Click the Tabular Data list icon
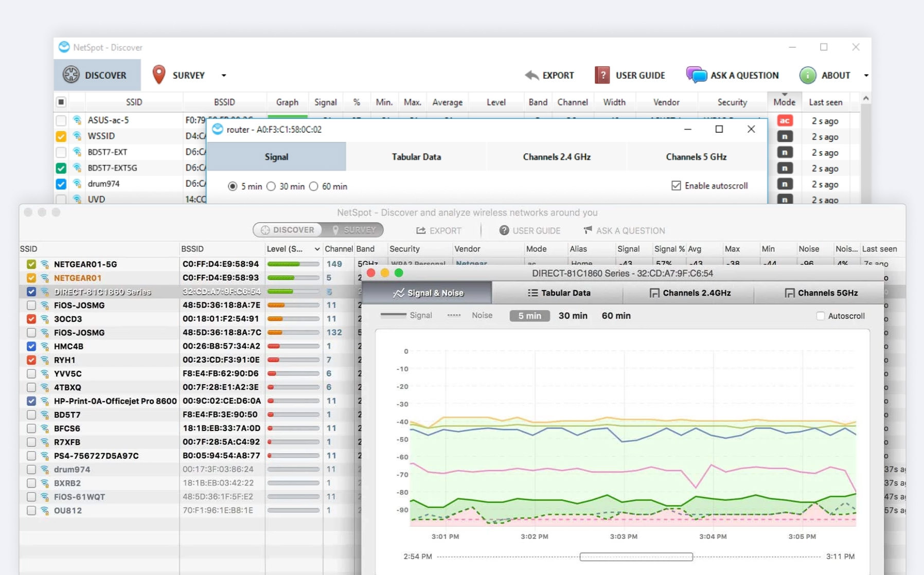 [x=532, y=293]
